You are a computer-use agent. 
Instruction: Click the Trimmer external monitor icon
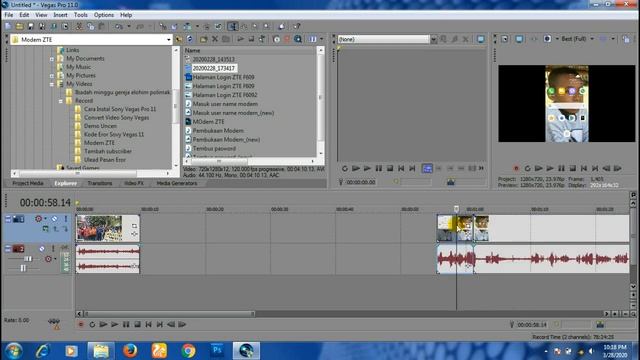[x=481, y=39]
